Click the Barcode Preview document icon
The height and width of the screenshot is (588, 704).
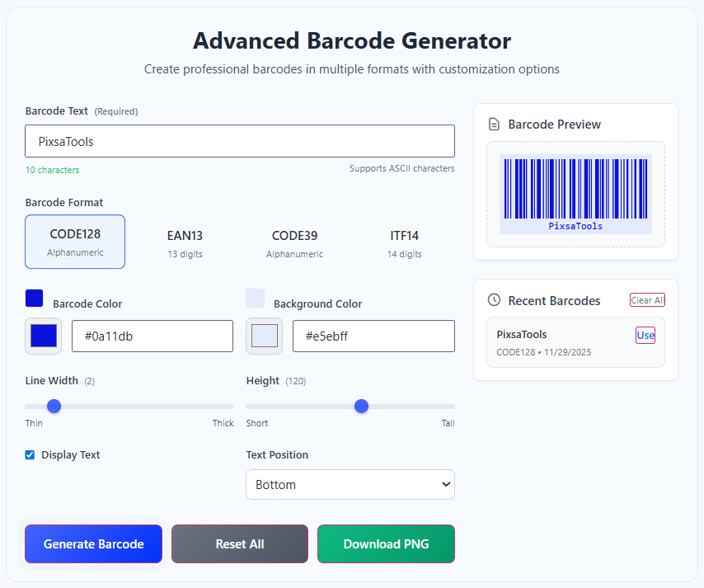click(x=494, y=125)
